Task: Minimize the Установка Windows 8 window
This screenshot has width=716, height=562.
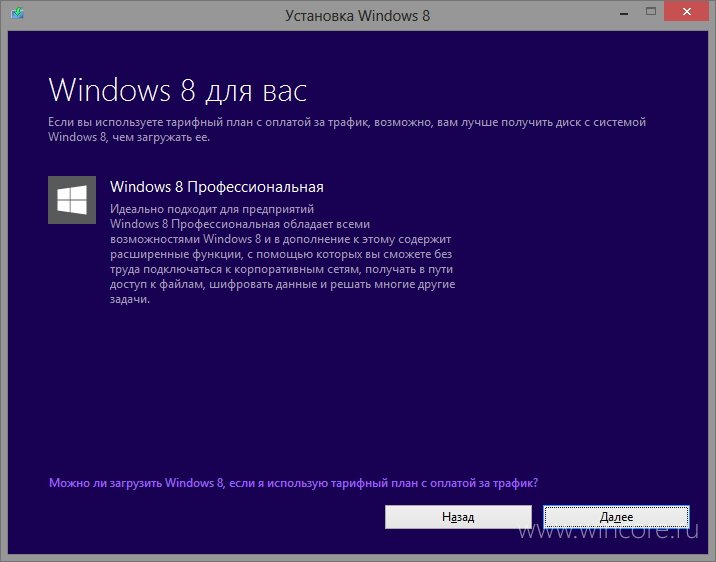Action: click(x=624, y=13)
